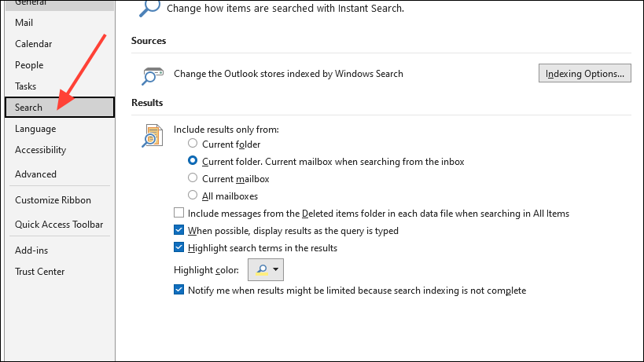
Task: Go to the People options category
Action: click(x=29, y=65)
